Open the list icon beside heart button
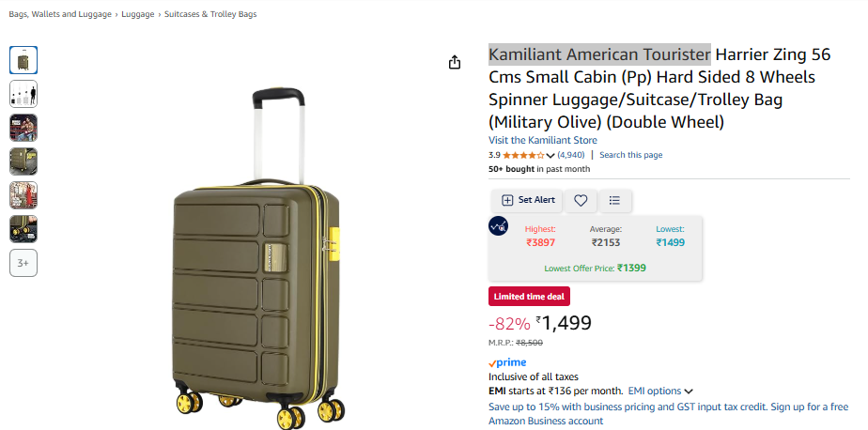The image size is (868, 430). pyautogui.click(x=614, y=200)
